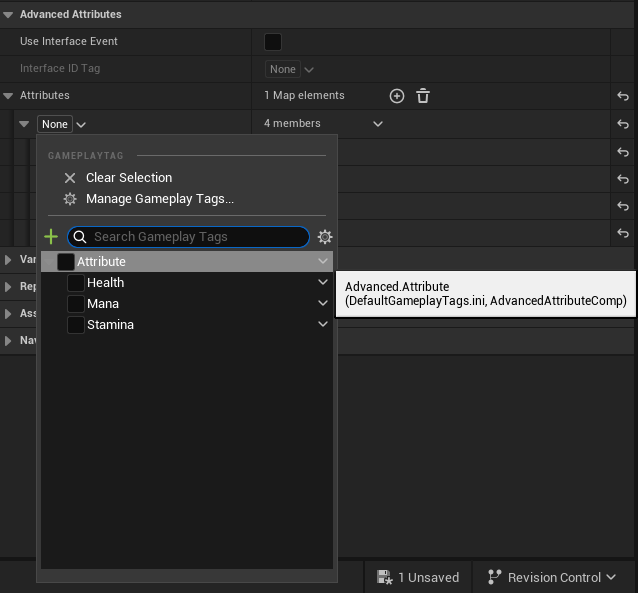
Task: Click the 'Interface ID Tag' label
Action: coord(60,68)
